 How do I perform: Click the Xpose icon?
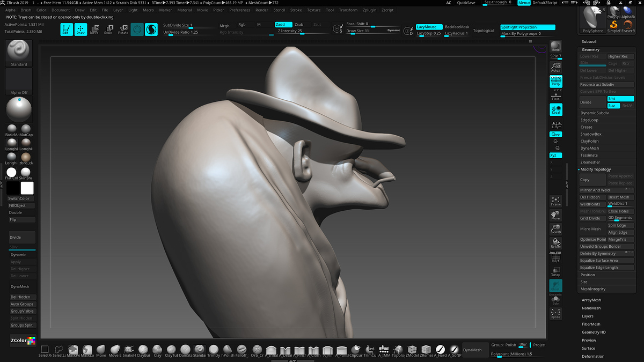[555, 313]
